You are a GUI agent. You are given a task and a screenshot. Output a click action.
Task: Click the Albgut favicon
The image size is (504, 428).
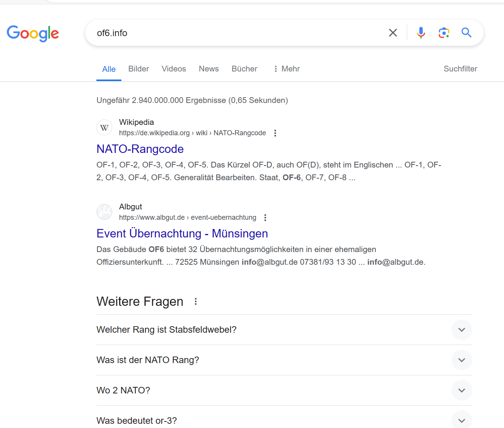click(x=104, y=212)
